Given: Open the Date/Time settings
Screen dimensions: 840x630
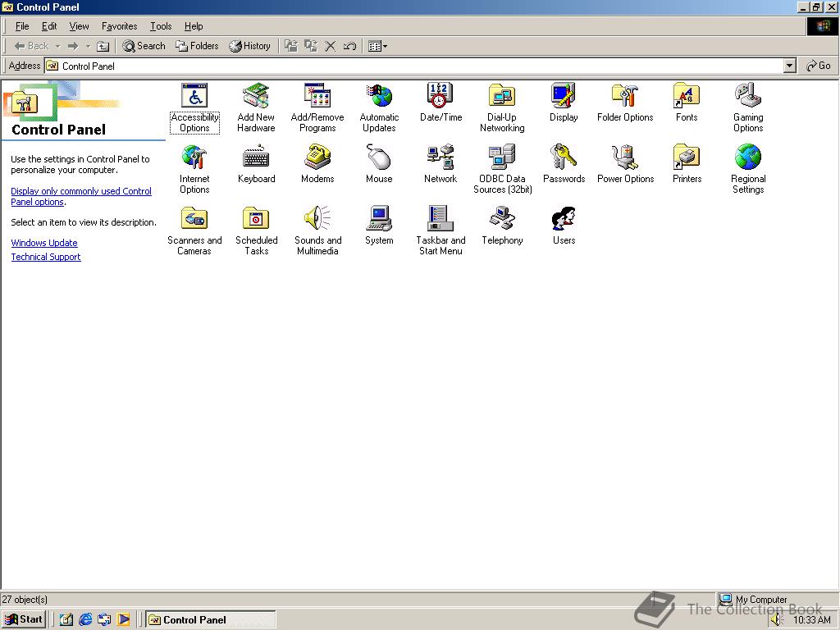Looking at the screenshot, I should tap(441, 94).
